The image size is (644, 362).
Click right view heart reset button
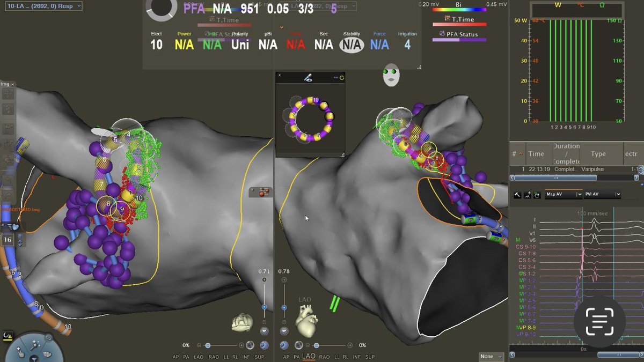[284, 331]
